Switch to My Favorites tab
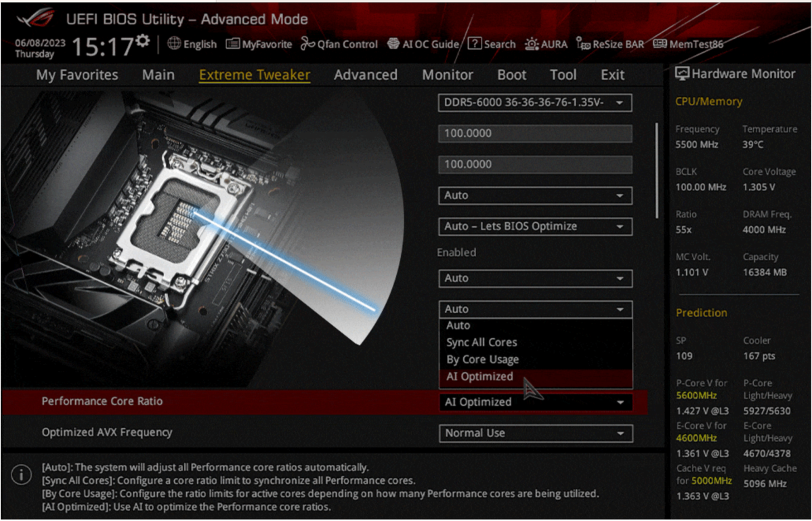This screenshot has height=521, width=812. [x=77, y=75]
